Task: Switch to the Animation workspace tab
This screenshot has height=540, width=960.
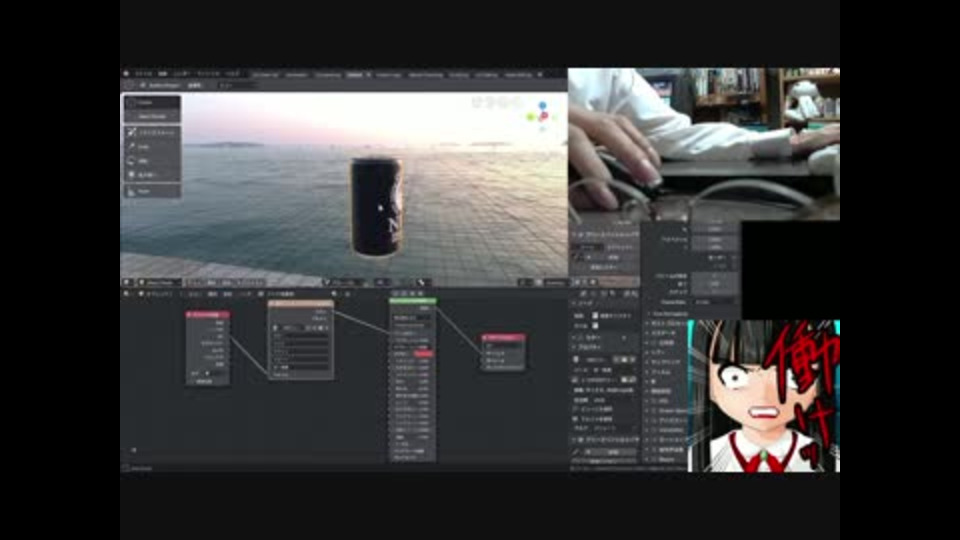Action: click(x=296, y=75)
